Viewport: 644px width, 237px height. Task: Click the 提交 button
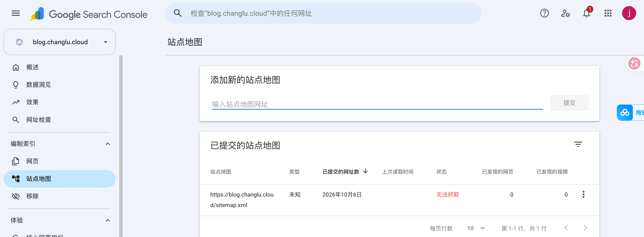pyautogui.click(x=569, y=103)
